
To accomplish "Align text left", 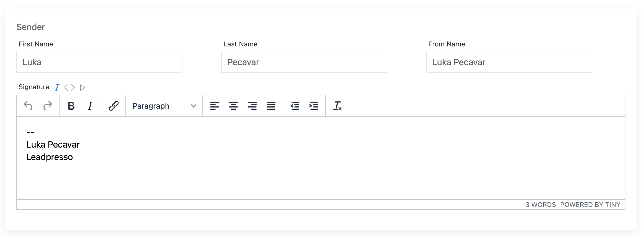I will (x=215, y=106).
